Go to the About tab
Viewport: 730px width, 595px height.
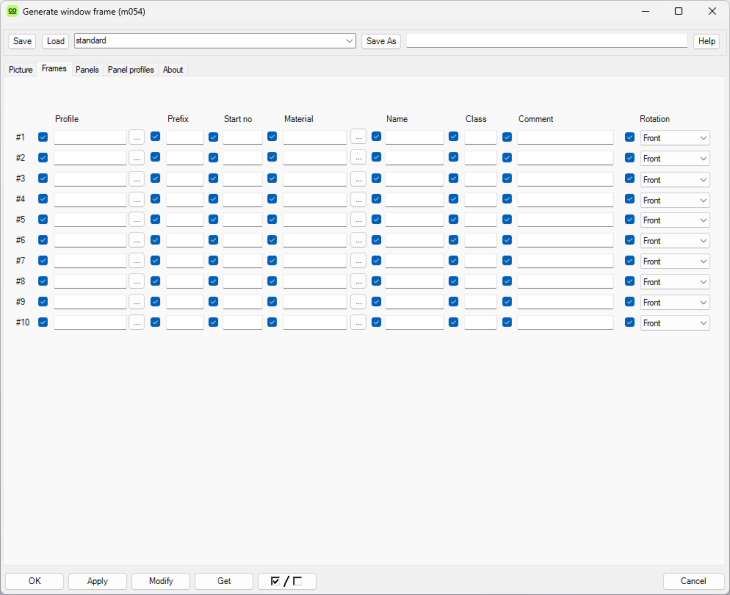pyautogui.click(x=173, y=70)
